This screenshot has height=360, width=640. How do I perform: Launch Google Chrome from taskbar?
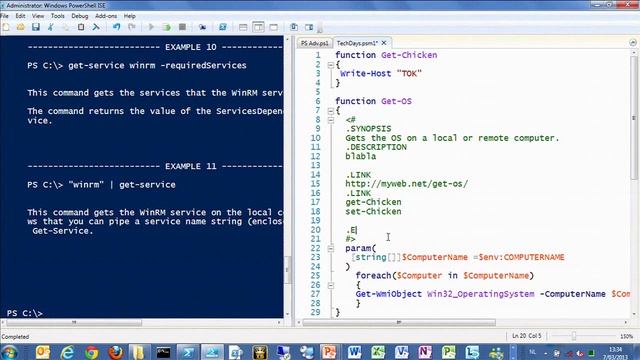click(91, 352)
